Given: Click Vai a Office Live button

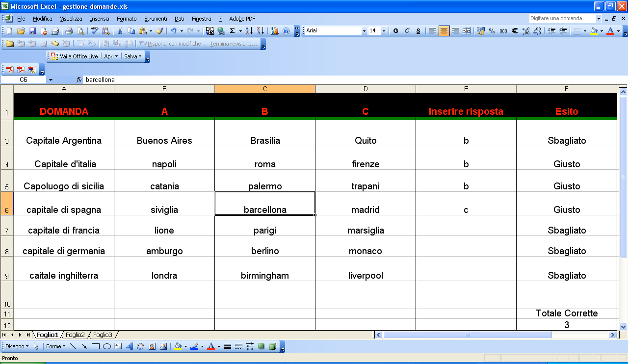Looking at the screenshot, I should point(75,56).
